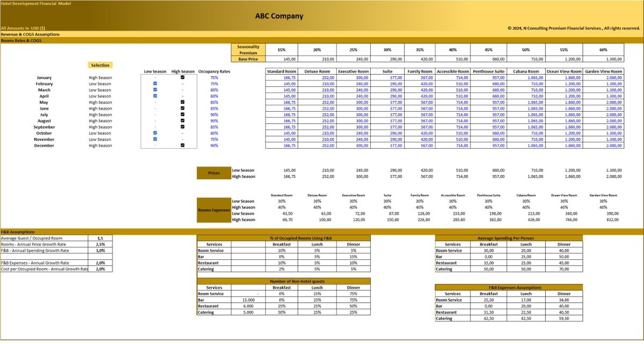This screenshot has width=644, height=344.
Task: Click the Revenue & COGS Assumptions section heading
Action: click(30, 34)
